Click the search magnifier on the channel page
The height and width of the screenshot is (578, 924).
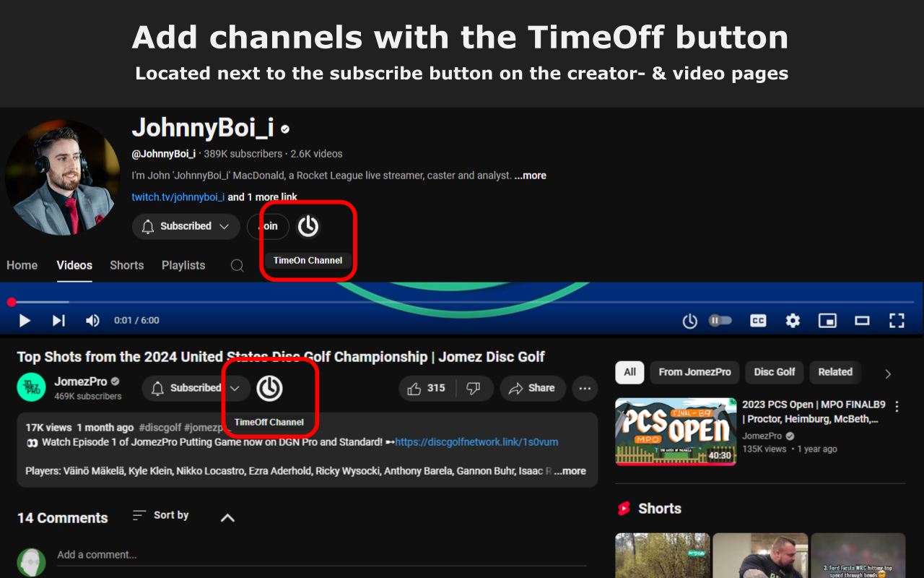coord(237,265)
